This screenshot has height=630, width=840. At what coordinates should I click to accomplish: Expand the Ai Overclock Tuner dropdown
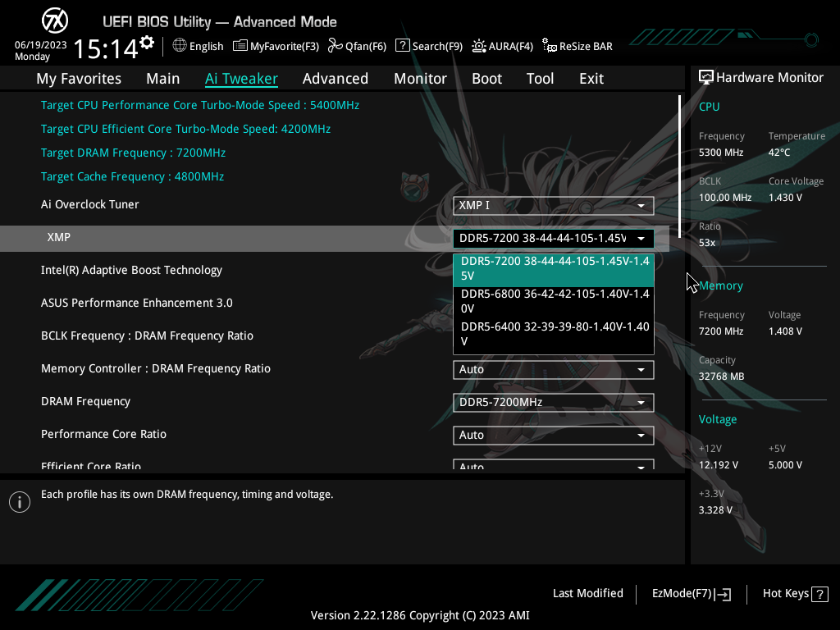tap(554, 205)
